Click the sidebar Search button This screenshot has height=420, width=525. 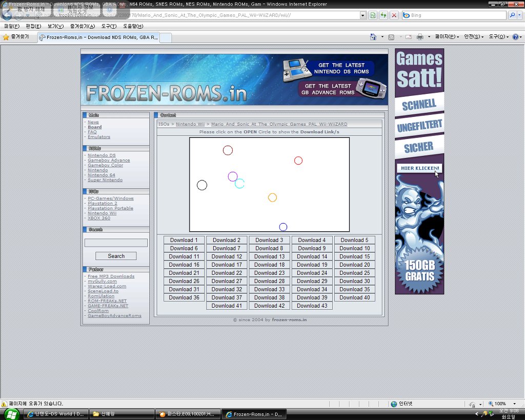116,256
